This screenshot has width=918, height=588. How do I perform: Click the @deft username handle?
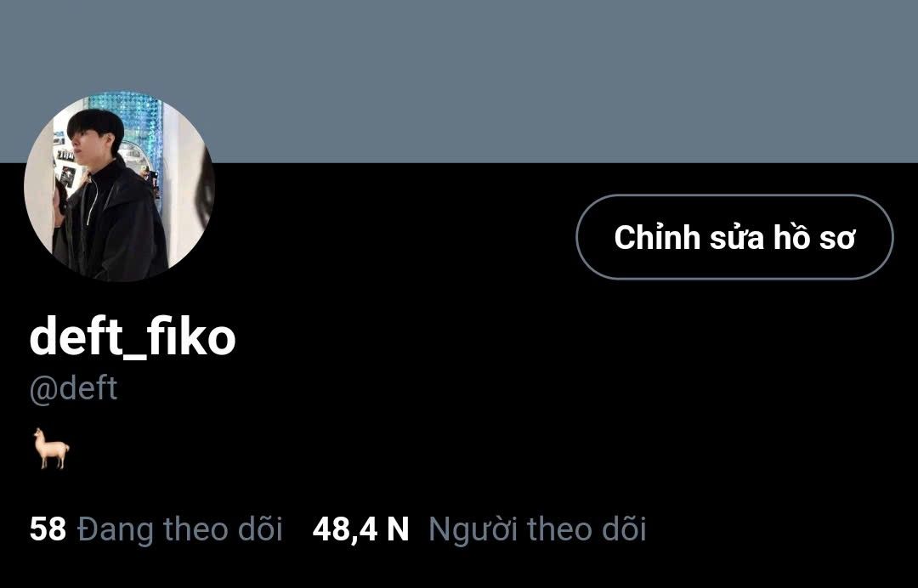click(74, 388)
